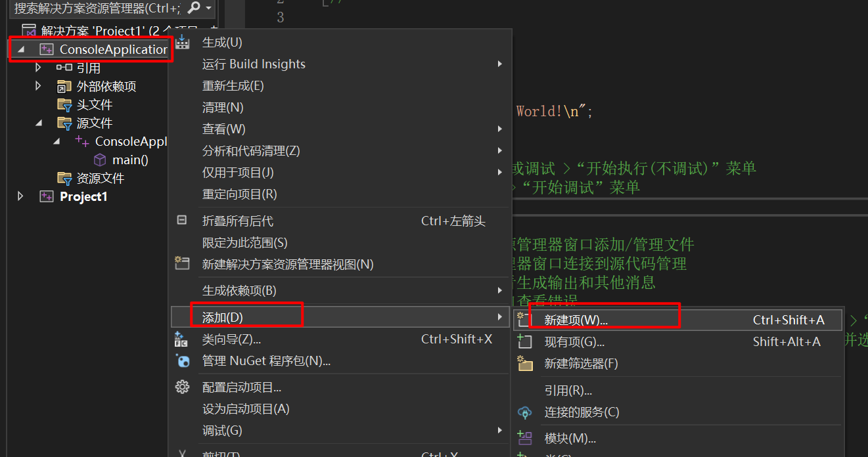Expand the 外部依赖项 node

point(38,86)
